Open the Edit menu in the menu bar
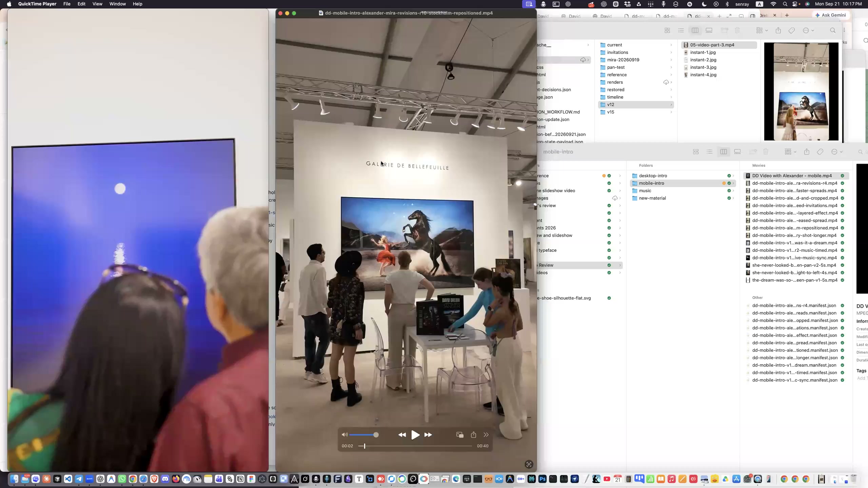 [81, 4]
